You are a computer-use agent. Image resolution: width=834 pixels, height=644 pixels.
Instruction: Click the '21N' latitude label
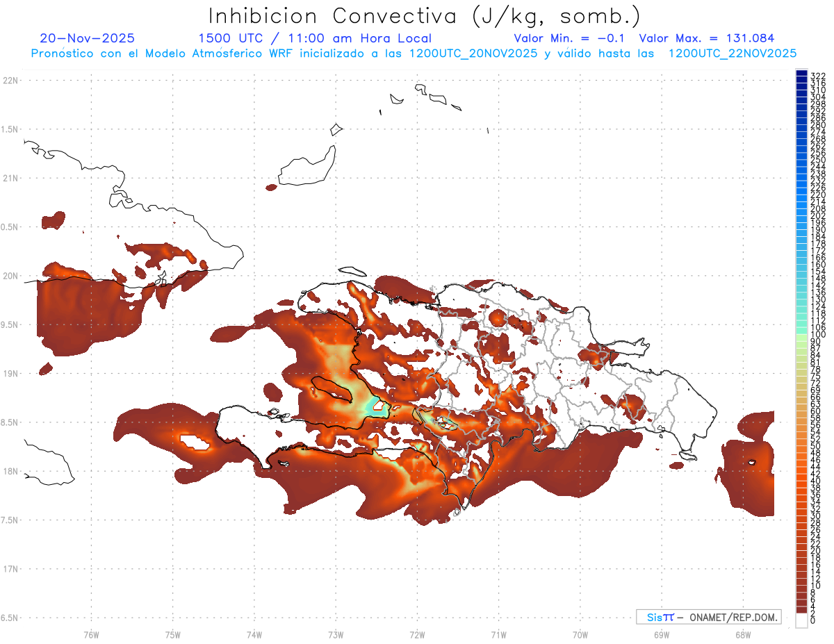click(x=10, y=178)
